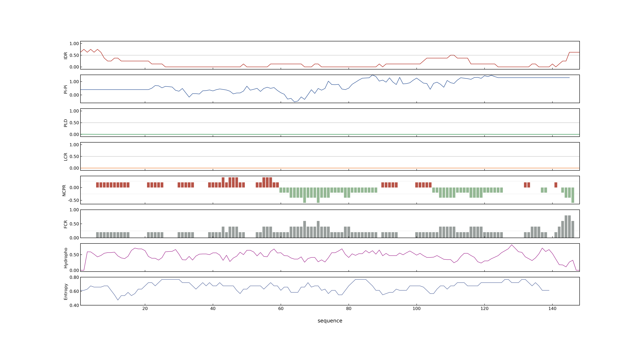Click the 1.00 tick on LCR axis
Image resolution: width=644 pixels, height=343 pixels.
click(x=74, y=145)
